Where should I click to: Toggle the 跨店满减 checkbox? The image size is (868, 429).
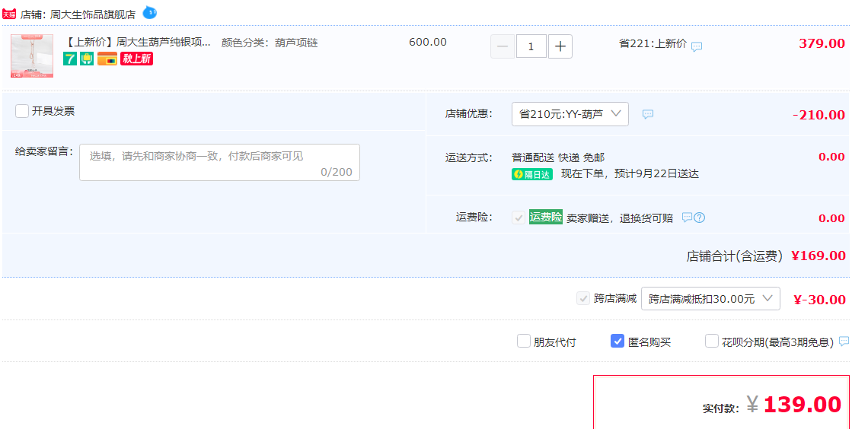[583, 298]
